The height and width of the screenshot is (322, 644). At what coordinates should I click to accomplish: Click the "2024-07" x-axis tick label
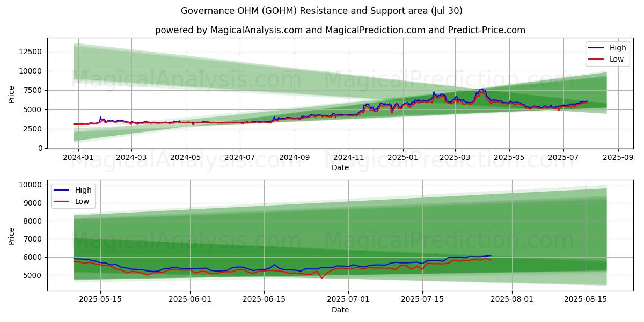239,157
